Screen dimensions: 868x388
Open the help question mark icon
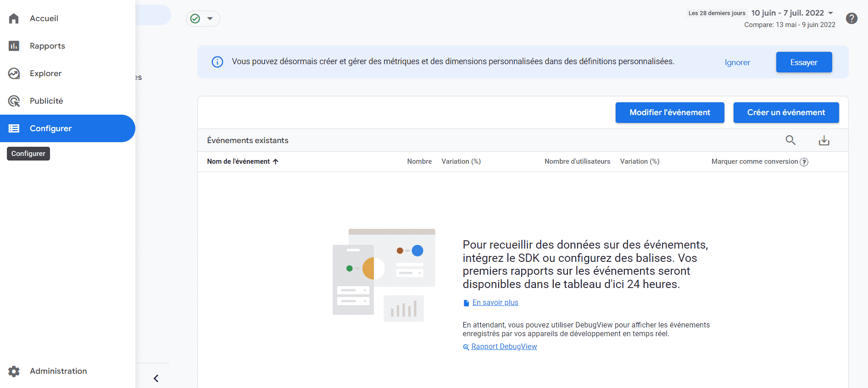tap(851, 18)
